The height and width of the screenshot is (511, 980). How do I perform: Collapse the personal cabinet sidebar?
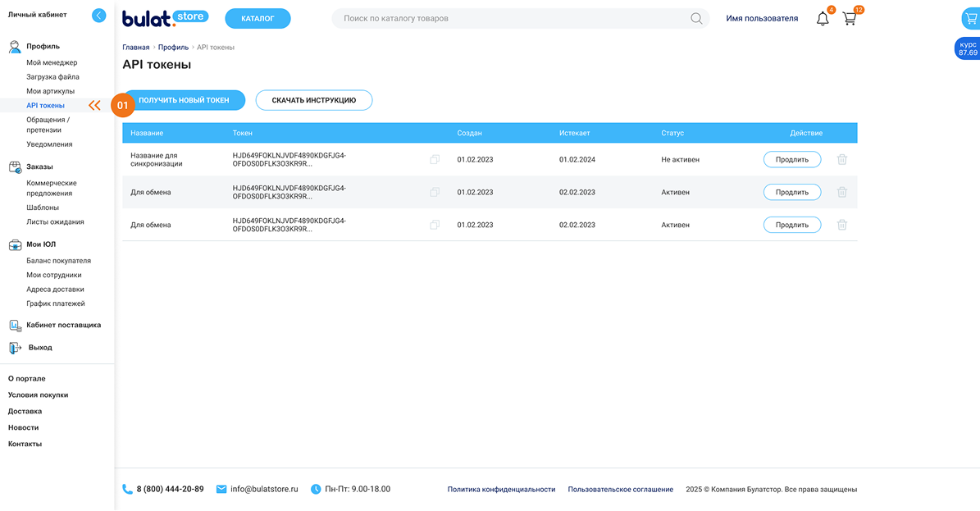pos(99,15)
